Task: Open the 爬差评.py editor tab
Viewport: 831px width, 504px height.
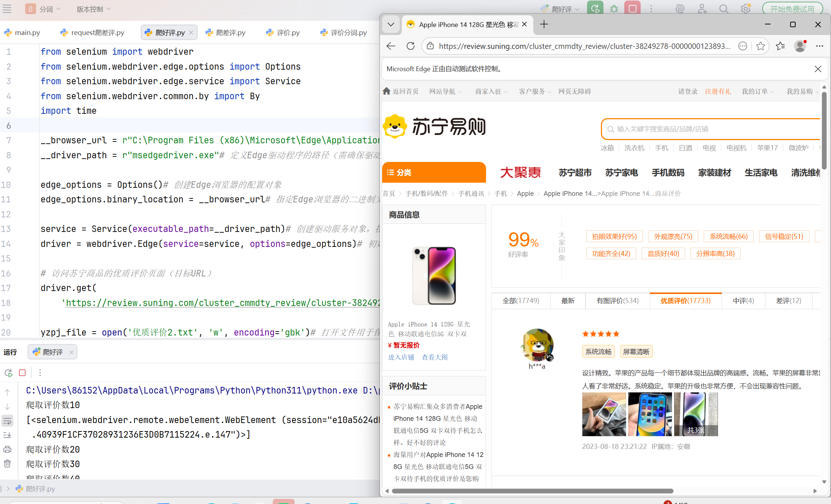Action: (x=226, y=32)
